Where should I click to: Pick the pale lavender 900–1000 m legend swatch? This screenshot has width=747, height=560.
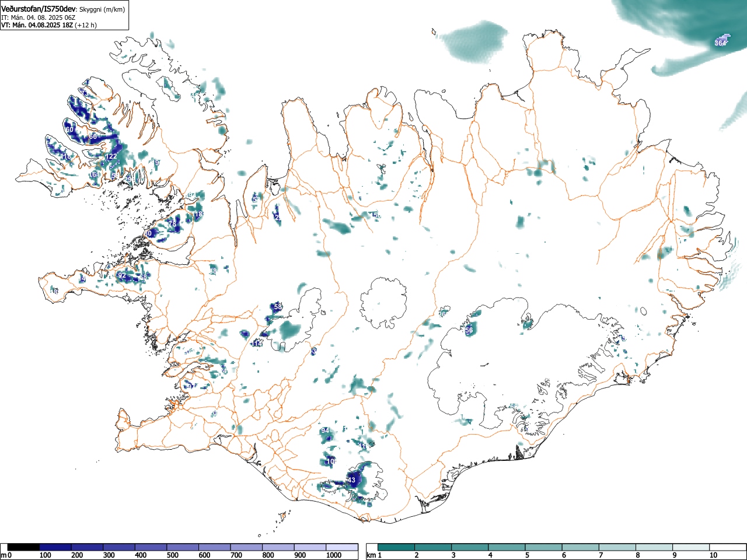(310, 547)
